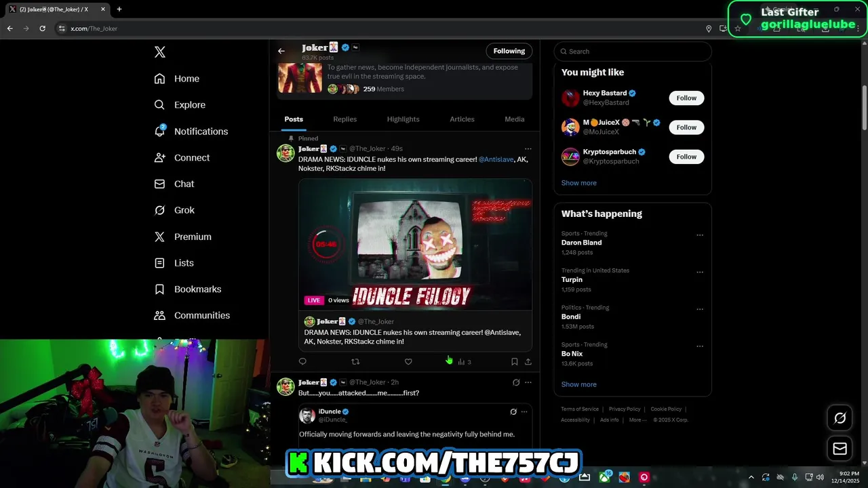Switch to the Replies tab
Viewport: 868px width, 488px height.
pos(344,119)
